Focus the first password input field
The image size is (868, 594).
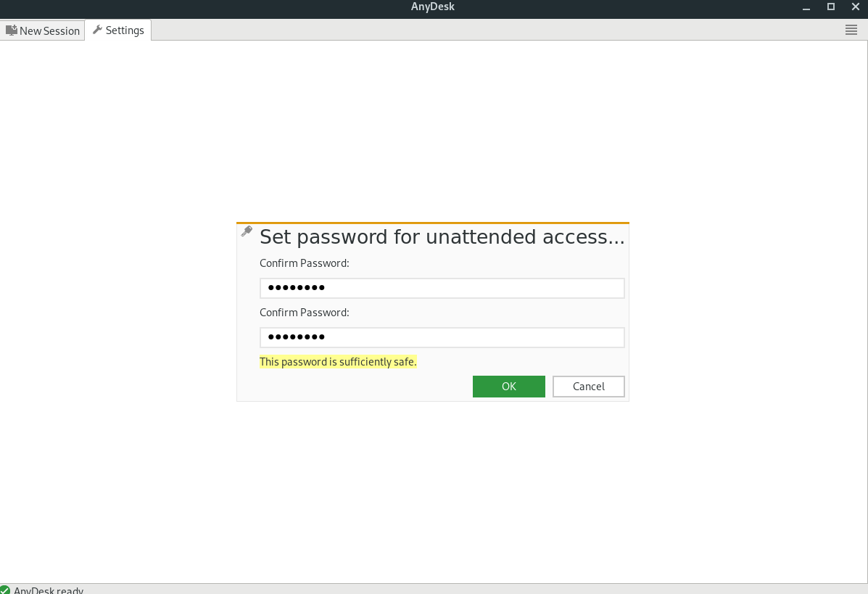click(442, 288)
